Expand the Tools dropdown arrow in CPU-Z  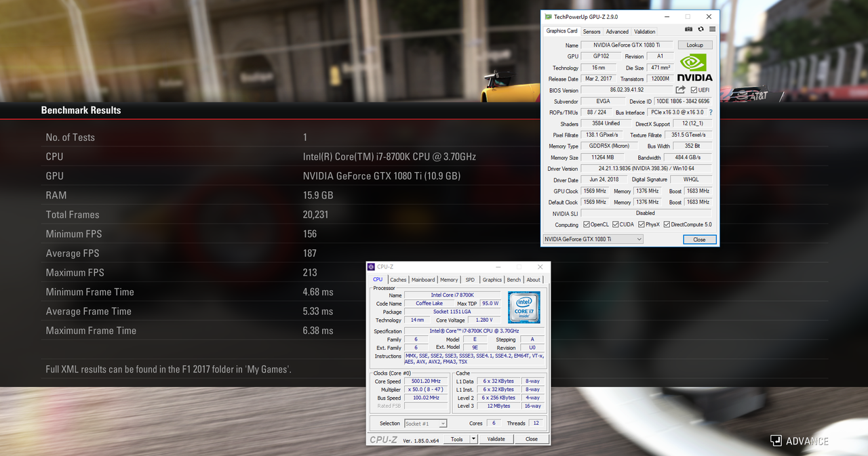[x=474, y=439]
